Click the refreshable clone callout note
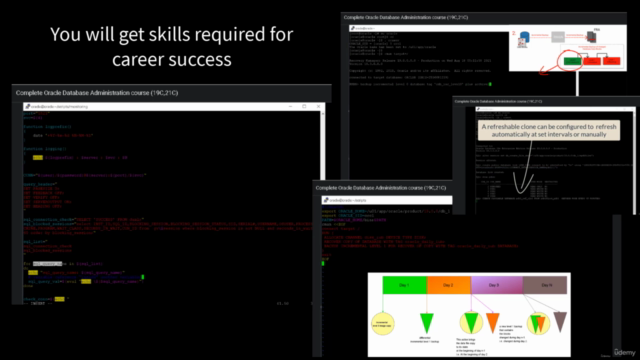 (x=549, y=130)
